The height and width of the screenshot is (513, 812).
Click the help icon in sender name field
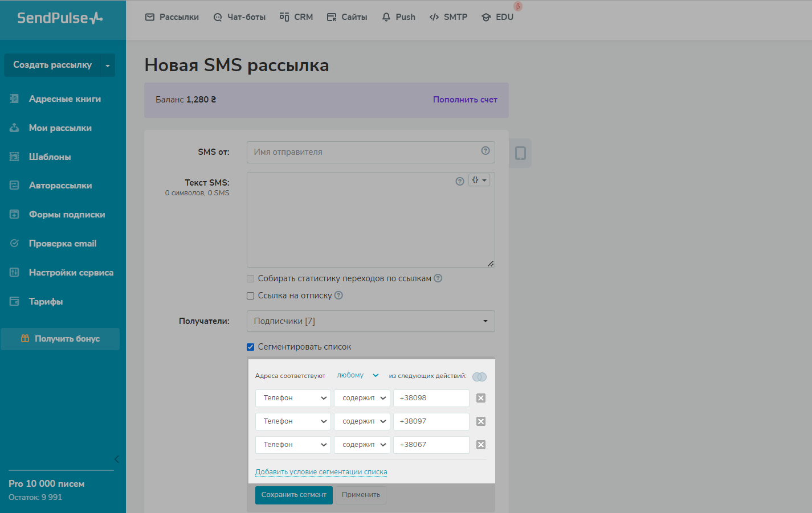pos(485,151)
